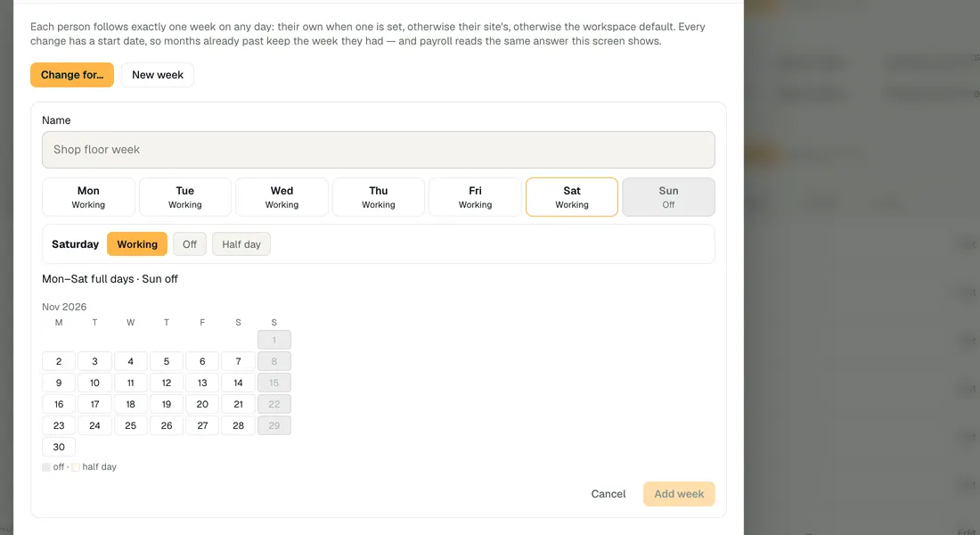Viewport: 980px width, 535px height.
Task: Pick Nov 3 in the calendar
Action: coord(94,361)
